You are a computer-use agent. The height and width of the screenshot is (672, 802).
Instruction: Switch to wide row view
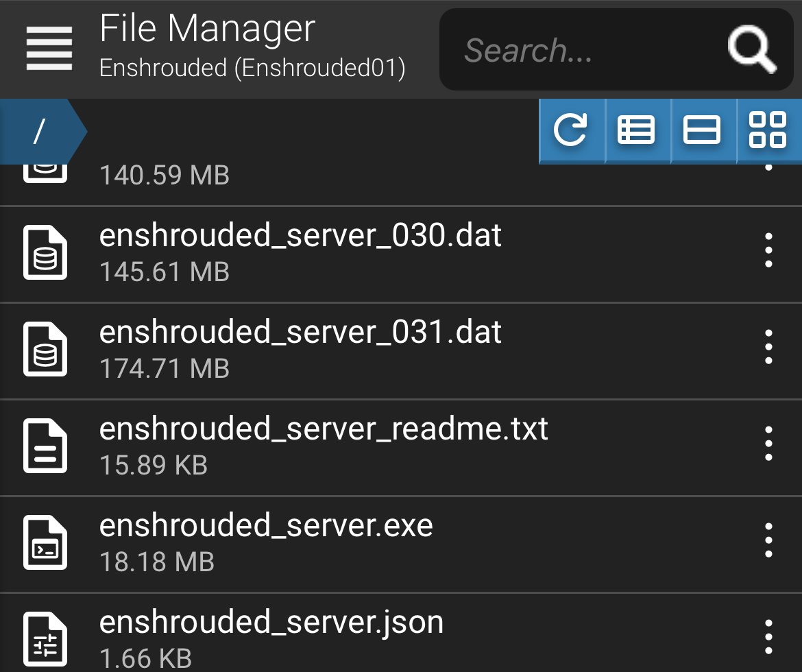703,131
